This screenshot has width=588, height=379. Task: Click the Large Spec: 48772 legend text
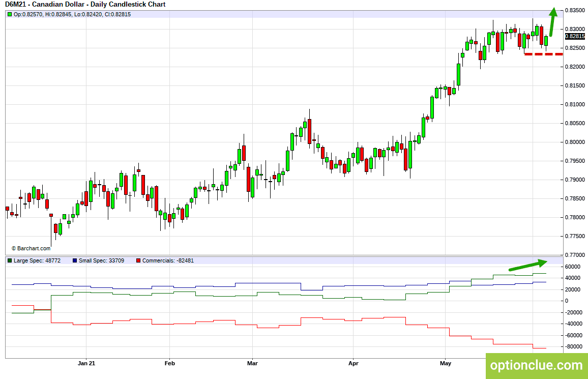[37, 260]
